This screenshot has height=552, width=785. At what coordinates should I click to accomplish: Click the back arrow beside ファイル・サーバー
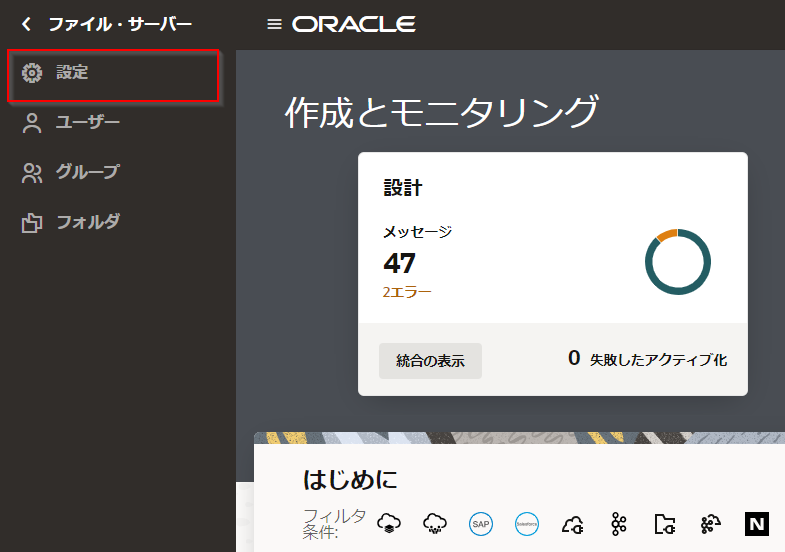pyautogui.click(x=26, y=24)
